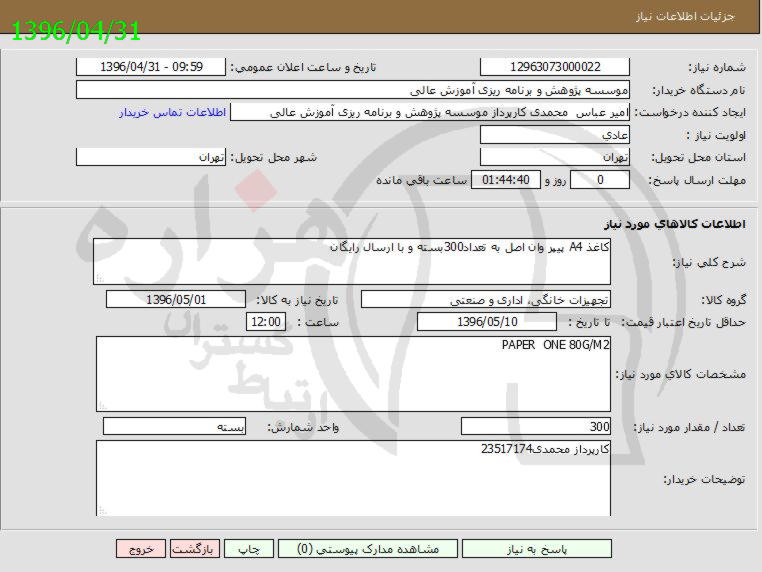Viewport: 762px width, 572px height.
Task: Select the delivery city field 'تهران'
Action: [151, 157]
